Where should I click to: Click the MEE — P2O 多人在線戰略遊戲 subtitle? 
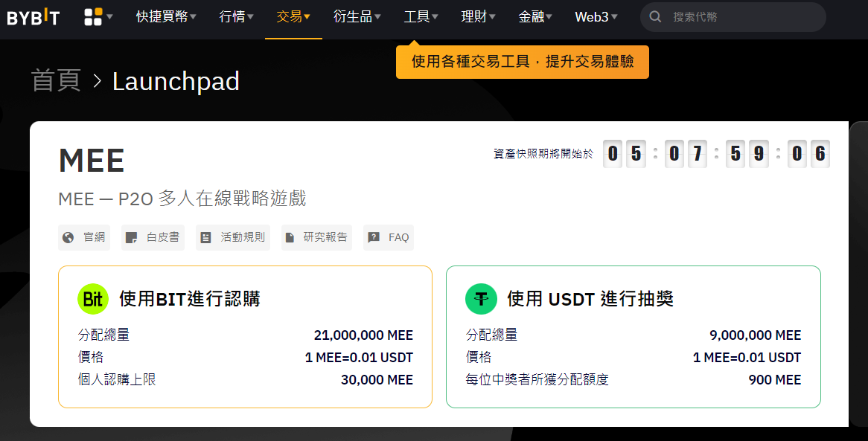pos(182,198)
